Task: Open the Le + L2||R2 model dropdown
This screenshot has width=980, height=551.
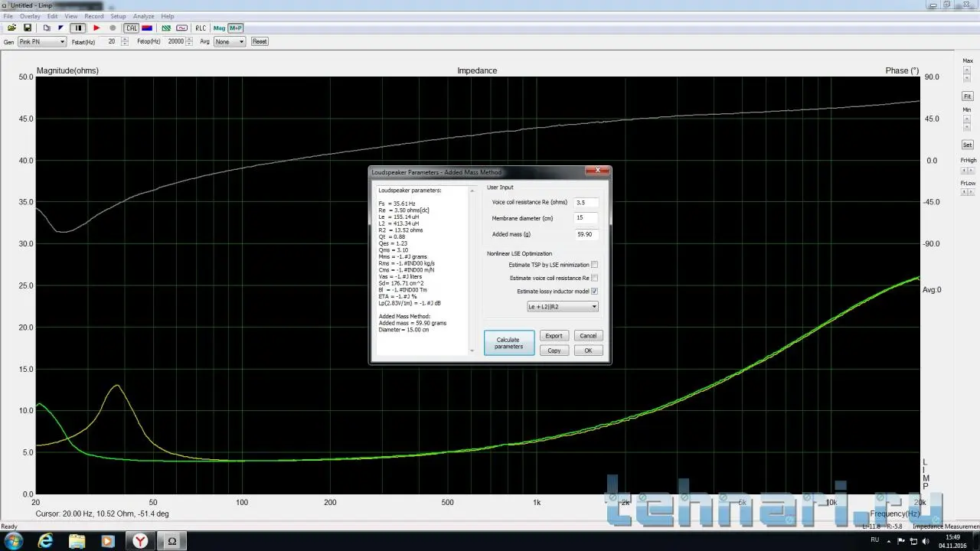Action: pyautogui.click(x=562, y=307)
